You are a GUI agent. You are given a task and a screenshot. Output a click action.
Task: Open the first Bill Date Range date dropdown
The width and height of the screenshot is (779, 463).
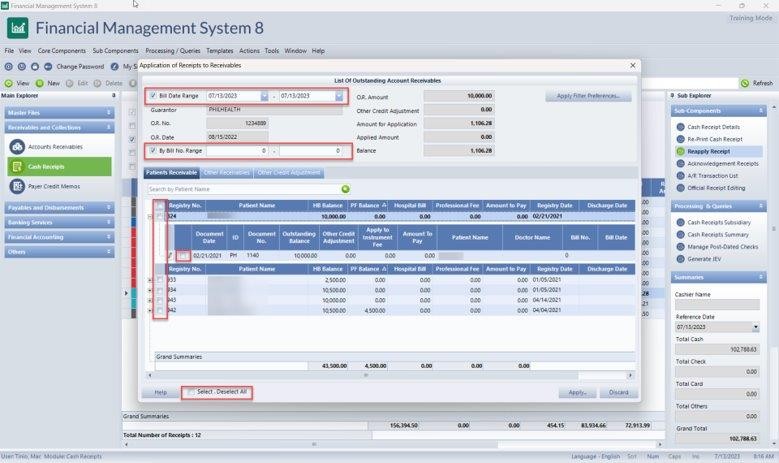click(x=265, y=96)
